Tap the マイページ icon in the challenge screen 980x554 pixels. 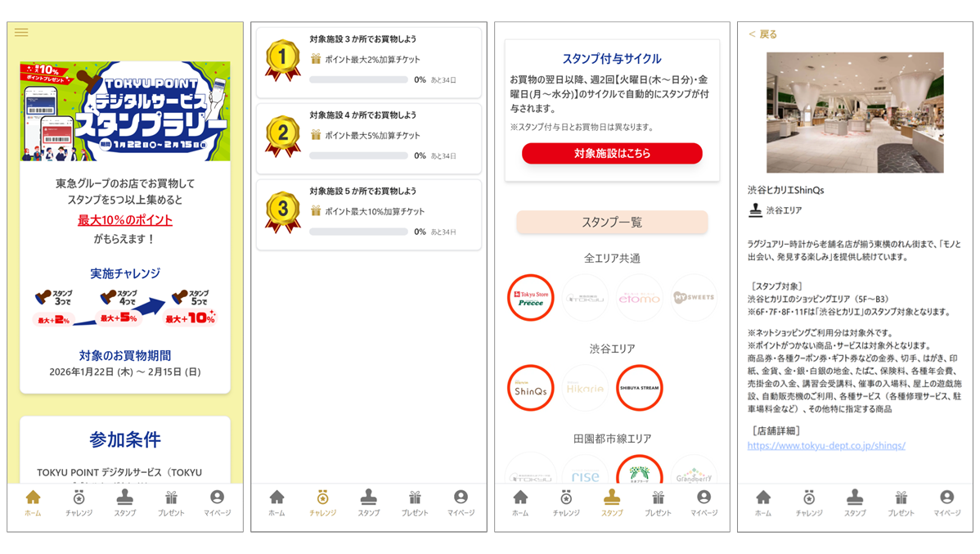coord(461,497)
